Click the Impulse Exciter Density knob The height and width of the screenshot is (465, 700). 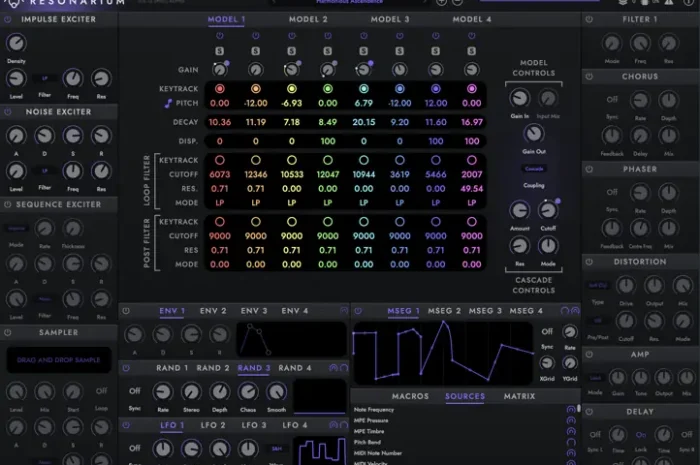coord(16,43)
